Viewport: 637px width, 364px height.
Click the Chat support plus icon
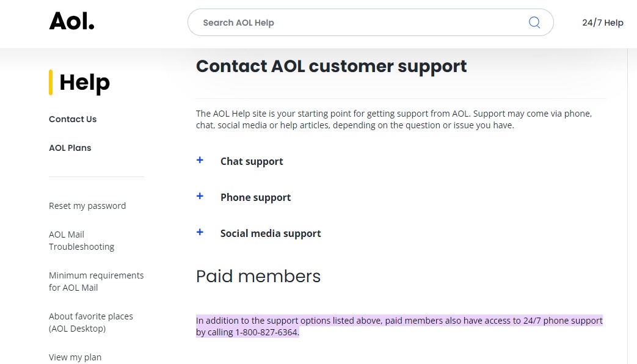click(200, 160)
